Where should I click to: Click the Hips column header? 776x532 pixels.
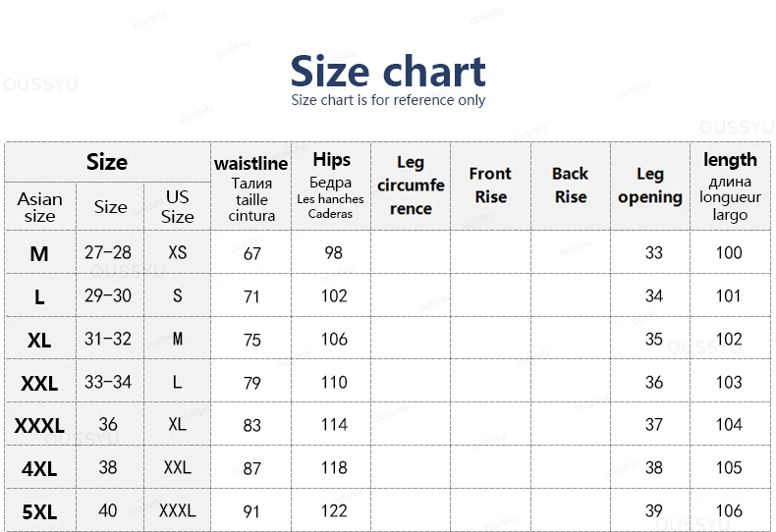point(331,186)
